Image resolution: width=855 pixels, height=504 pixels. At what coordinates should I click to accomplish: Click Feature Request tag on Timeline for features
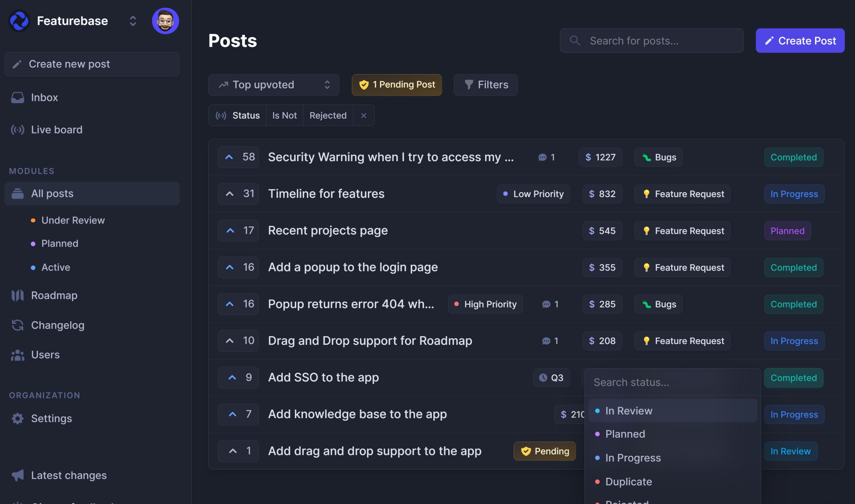(x=682, y=194)
